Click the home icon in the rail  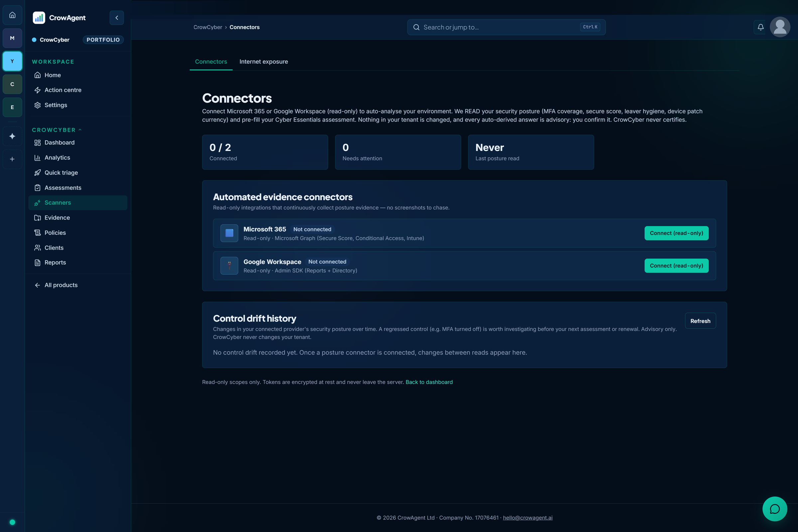[x=12, y=15]
